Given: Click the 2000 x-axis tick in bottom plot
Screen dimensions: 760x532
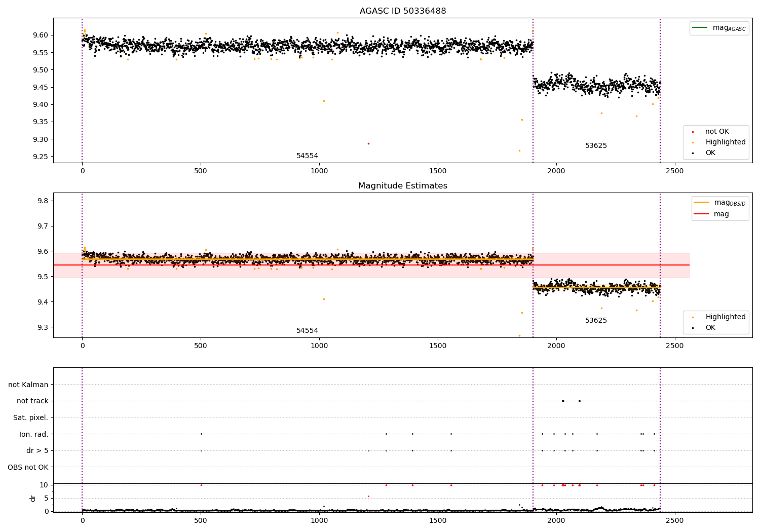Looking at the screenshot, I should coord(556,520).
